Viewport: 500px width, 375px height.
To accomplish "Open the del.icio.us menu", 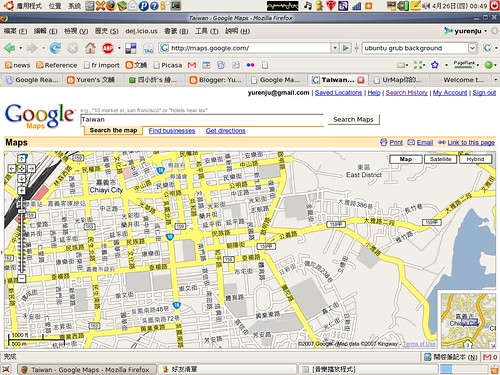I will point(141,31).
